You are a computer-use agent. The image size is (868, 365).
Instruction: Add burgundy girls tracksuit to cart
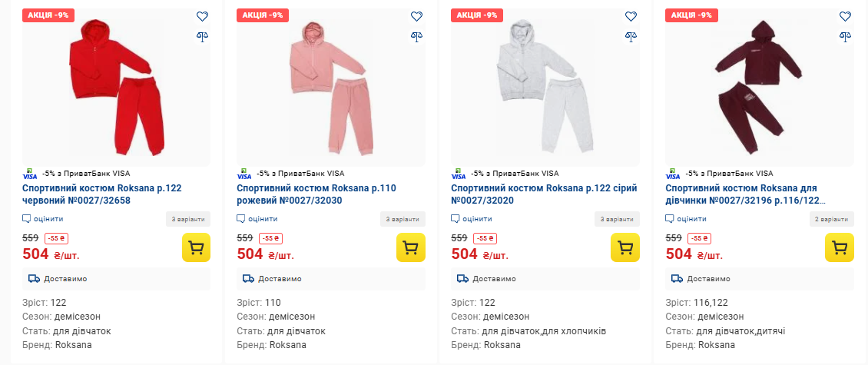(839, 247)
